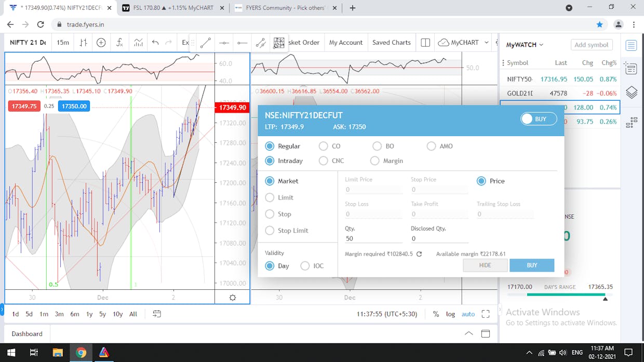Click the HIDE button in order window
The image size is (644, 362).
click(485, 265)
